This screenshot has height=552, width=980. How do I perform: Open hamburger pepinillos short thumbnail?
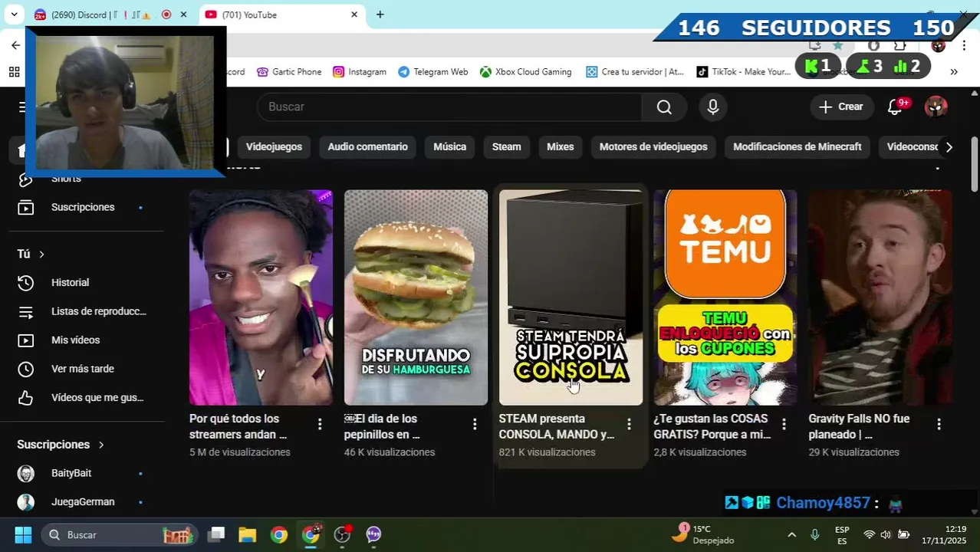tap(416, 297)
